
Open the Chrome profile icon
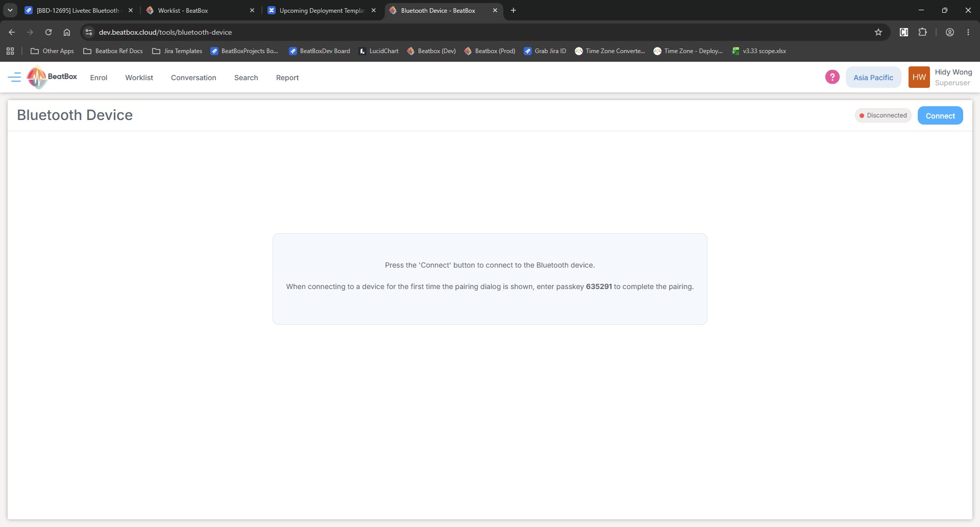pyautogui.click(x=950, y=32)
